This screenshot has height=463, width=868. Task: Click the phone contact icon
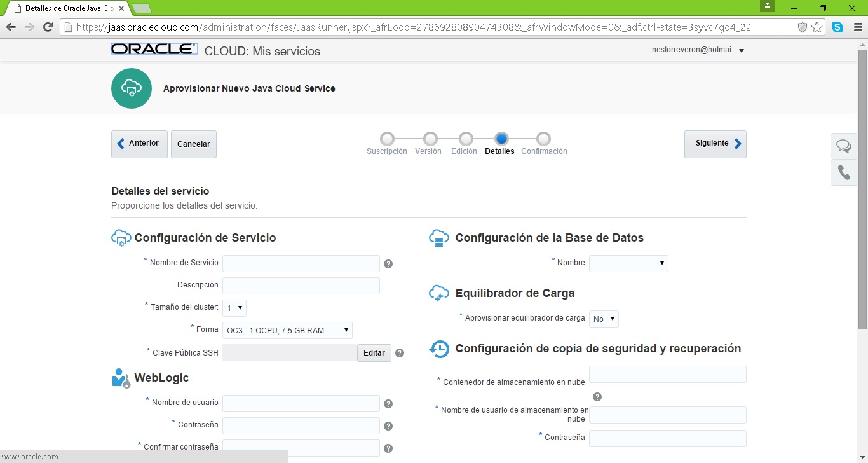(x=843, y=172)
